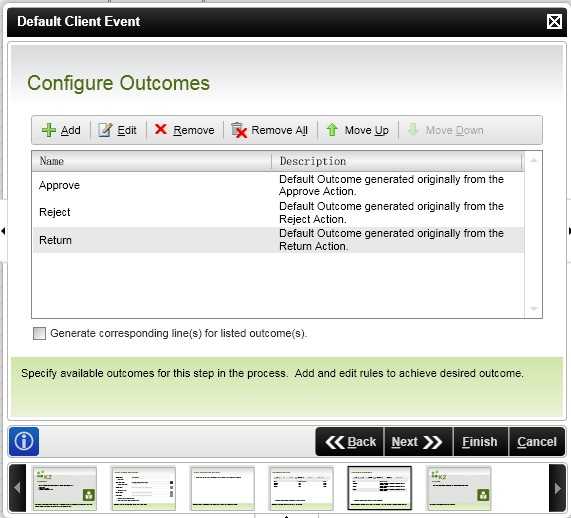Sort by the Name column header
This screenshot has height=518, width=571.
coord(151,161)
